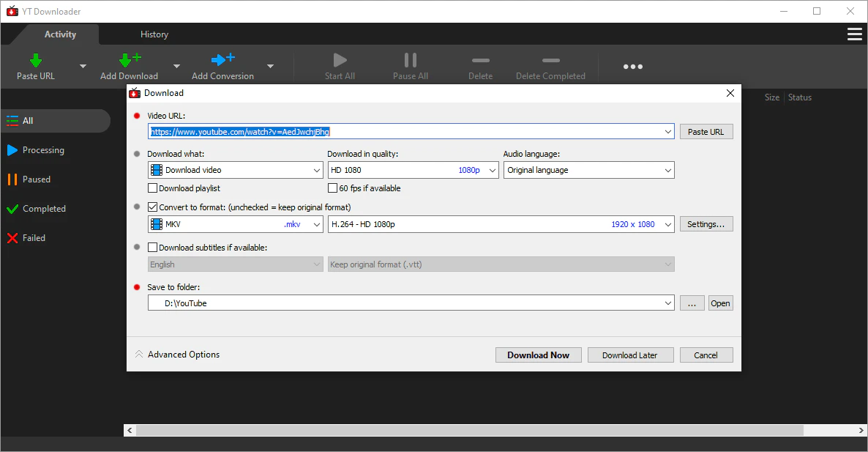Click the three-dots more options icon

632,67
